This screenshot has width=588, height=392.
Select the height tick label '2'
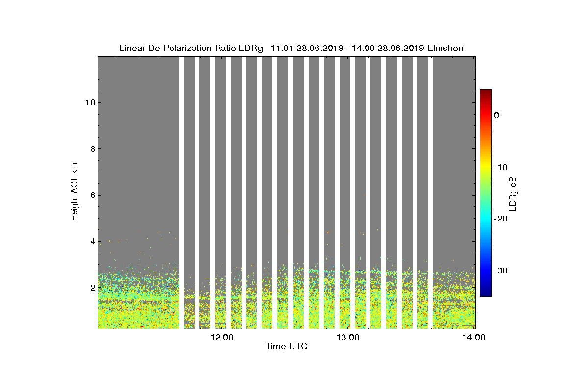(92, 287)
